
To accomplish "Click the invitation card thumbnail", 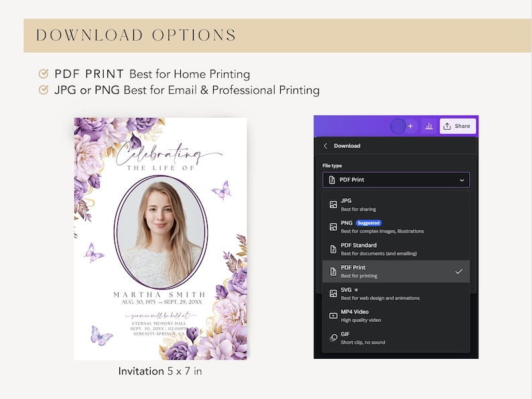I will point(161,238).
